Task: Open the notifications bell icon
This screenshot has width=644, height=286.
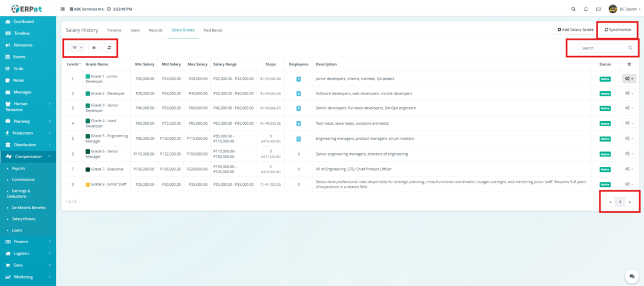Action: 586,9
